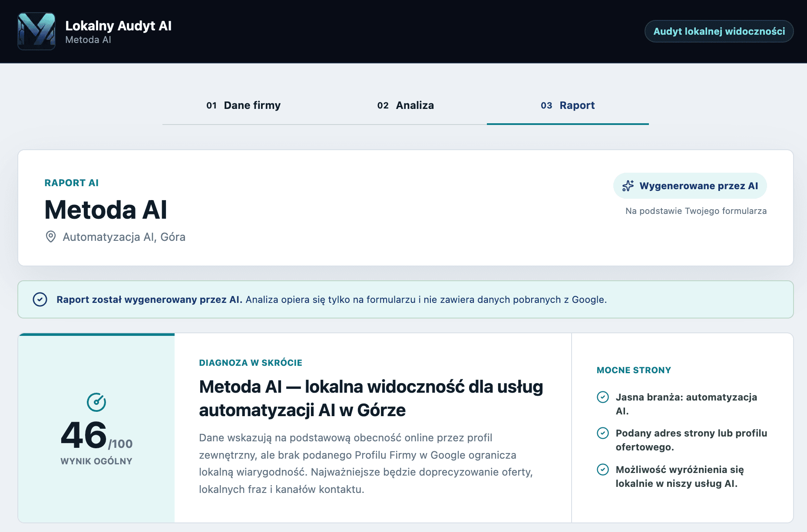Click the Metoda AI report heading

point(106,210)
